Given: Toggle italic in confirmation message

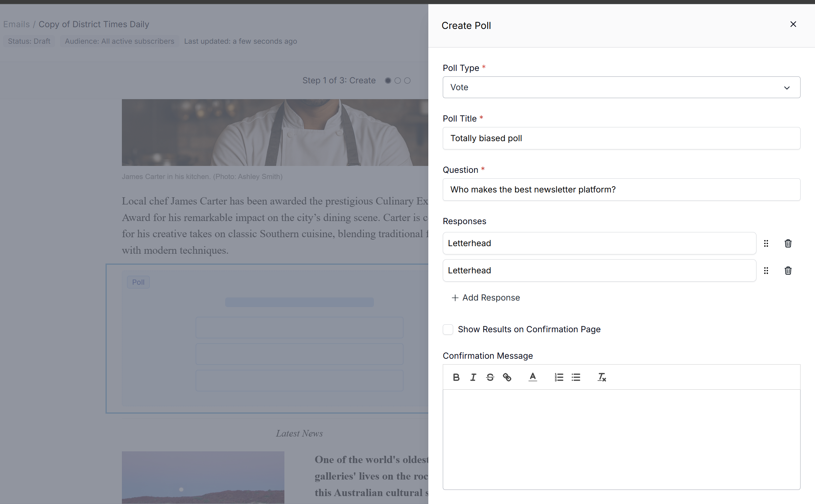Looking at the screenshot, I should [x=473, y=377].
